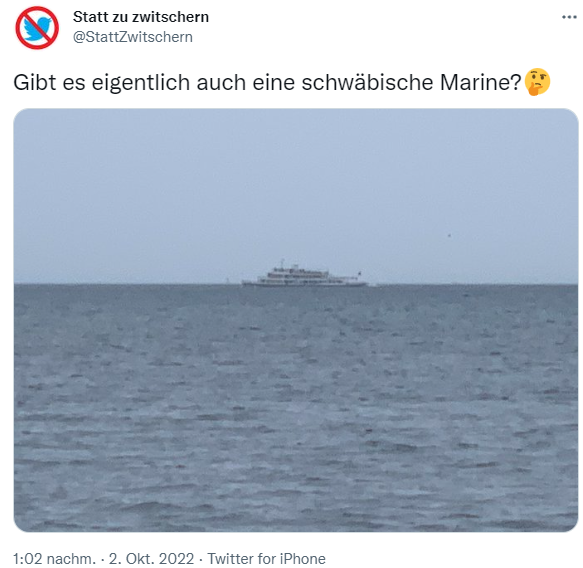The height and width of the screenshot is (568, 583).
Task: Open the three-dot more options menu
Action: click(x=569, y=17)
